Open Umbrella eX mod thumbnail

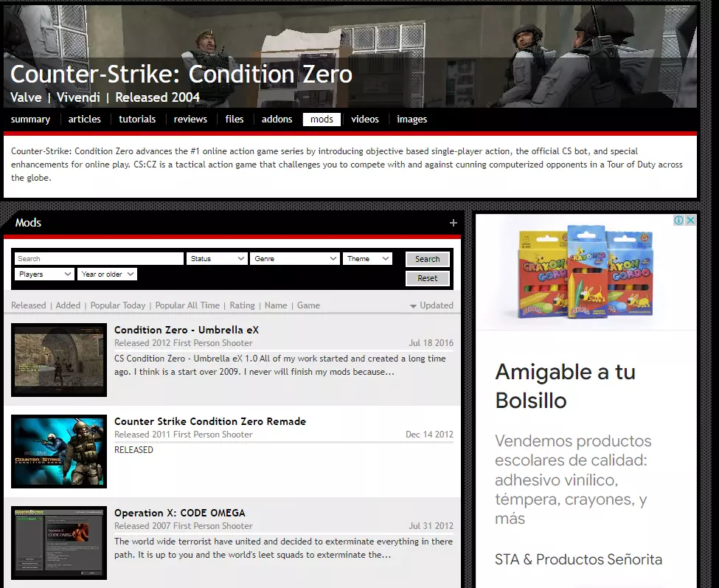pos(59,360)
